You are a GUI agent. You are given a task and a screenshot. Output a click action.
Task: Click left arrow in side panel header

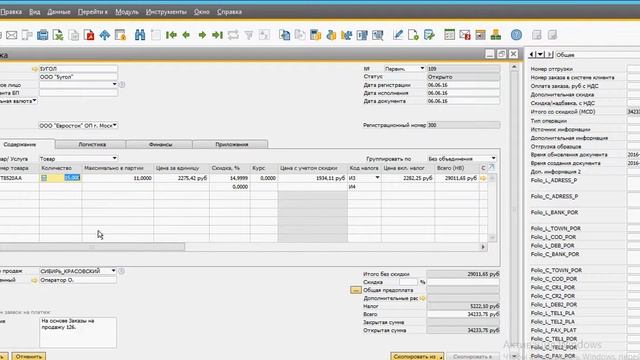pos(531,55)
